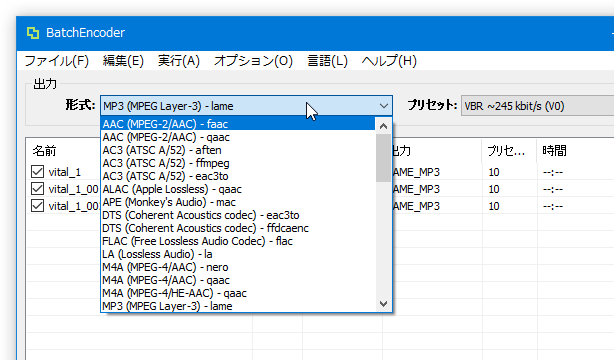Screen dimensions: 614x360
Task: Uncheck the vital_1 file checkbox
Action: pyautogui.click(x=37, y=172)
